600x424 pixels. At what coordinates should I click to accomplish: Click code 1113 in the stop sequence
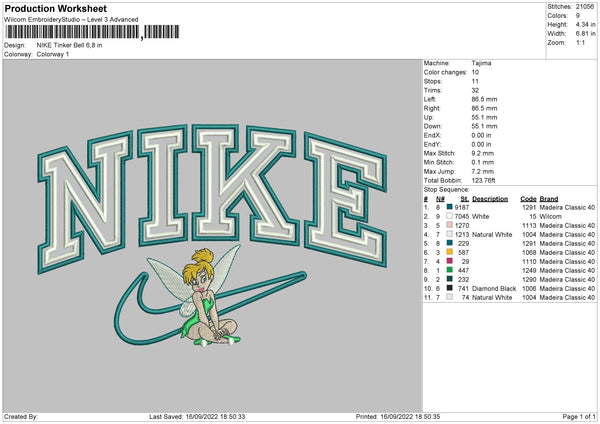tap(529, 225)
